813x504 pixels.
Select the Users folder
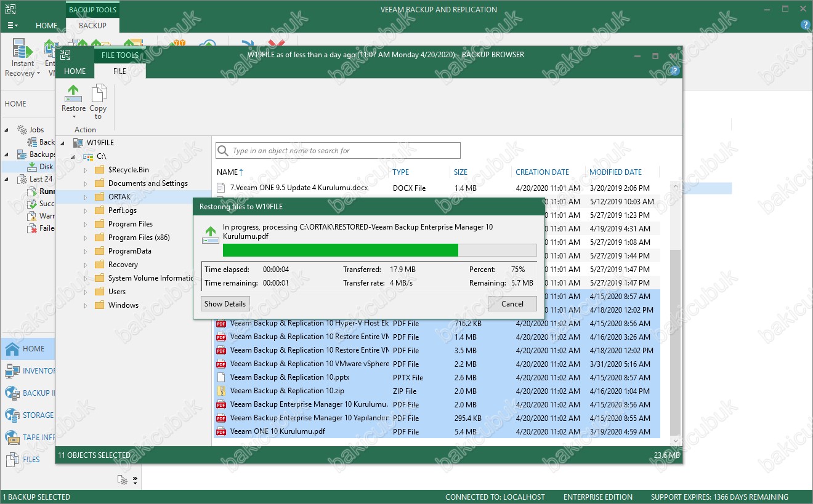pyautogui.click(x=116, y=292)
